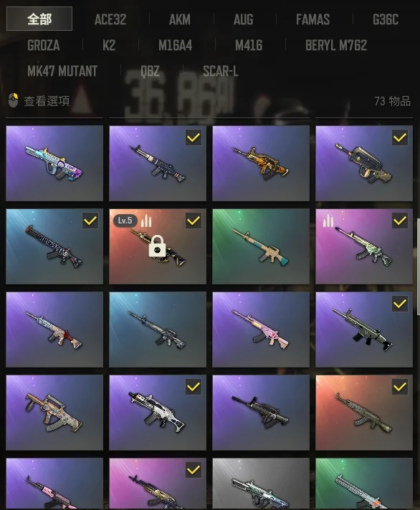Open the SCAR-L category tab
This screenshot has height=510, width=420.
pos(221,71)
